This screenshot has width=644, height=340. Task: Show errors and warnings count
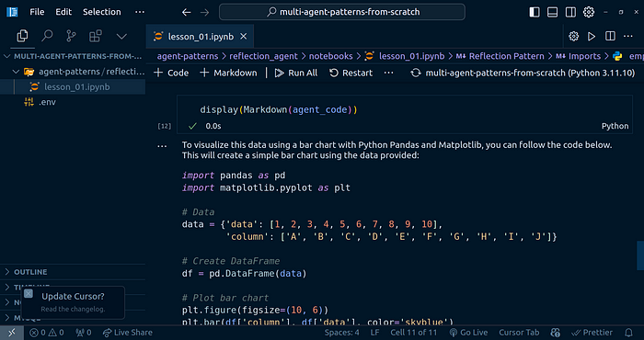pos(47,333)
